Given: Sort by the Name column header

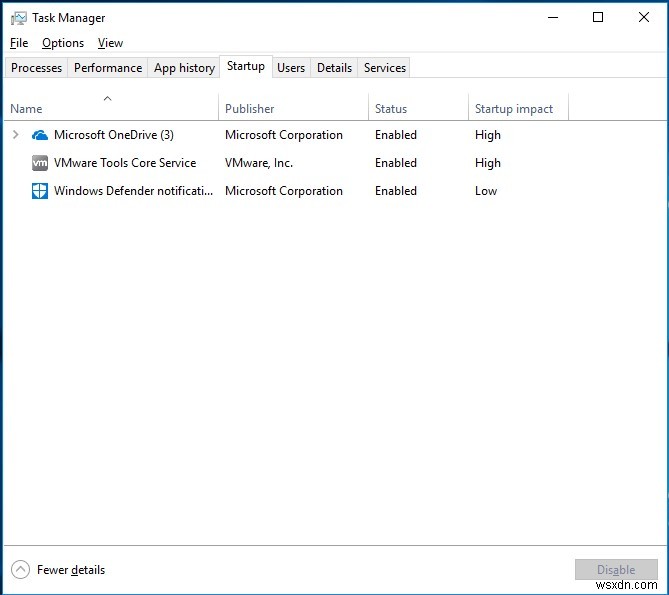Looking at the screenshot, I should [x=111, y=108].
